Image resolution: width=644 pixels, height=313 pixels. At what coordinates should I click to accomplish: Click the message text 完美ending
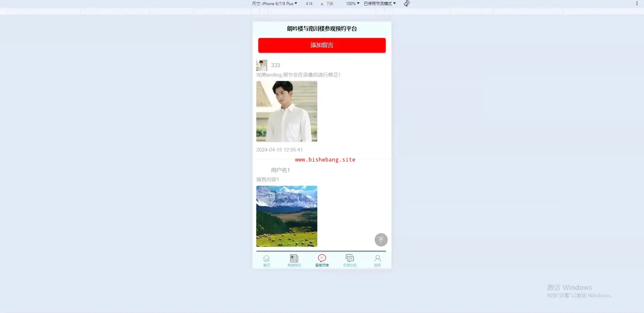(x=298, y=75)
